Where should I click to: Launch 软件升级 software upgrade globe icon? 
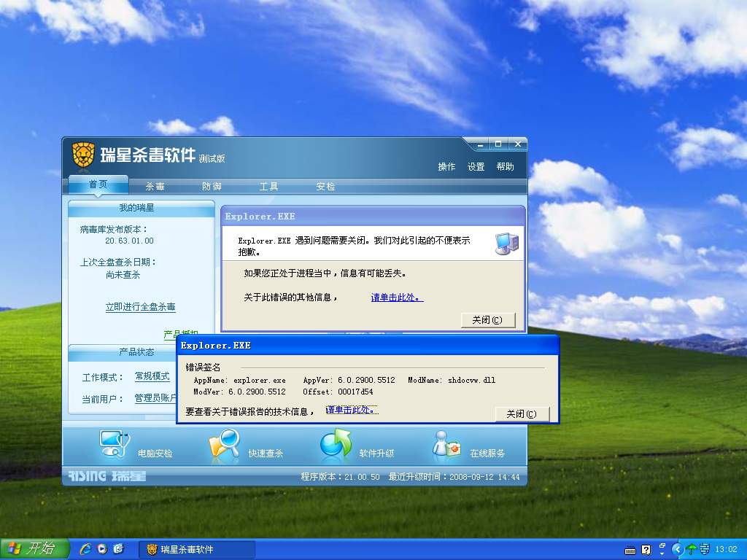click(x=336, y=445)
